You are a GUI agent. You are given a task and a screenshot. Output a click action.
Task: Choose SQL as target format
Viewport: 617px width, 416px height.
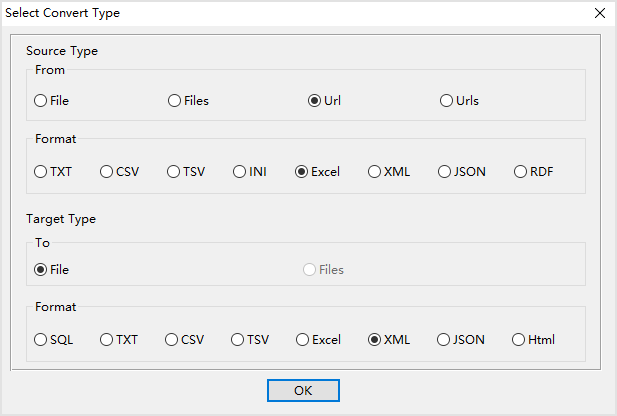click(41, 340)
